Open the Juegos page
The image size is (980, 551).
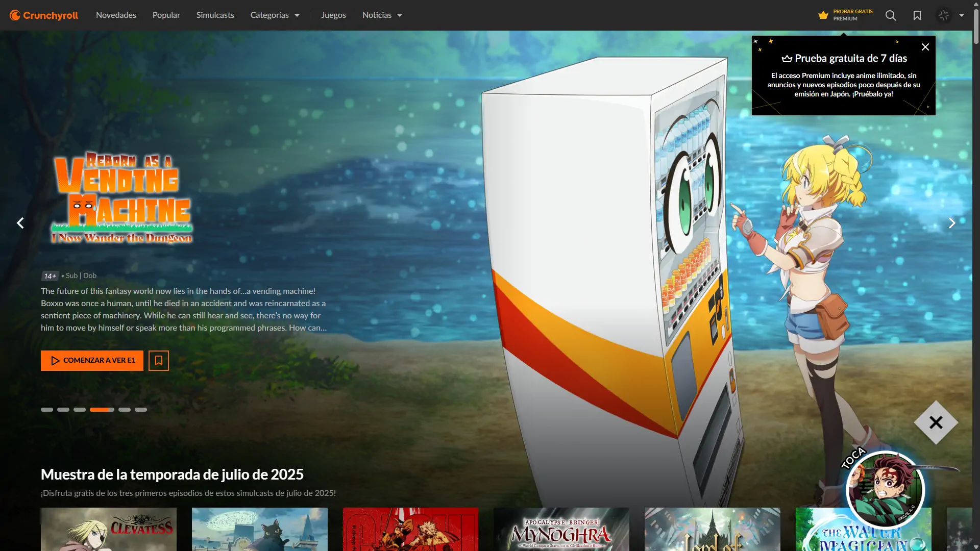coord(333,15)
